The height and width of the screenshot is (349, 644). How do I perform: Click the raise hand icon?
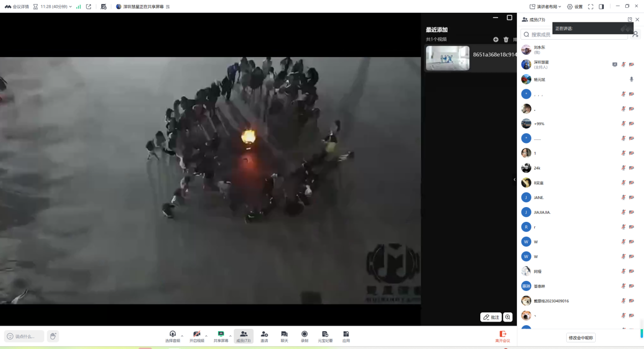[x=53, y=336]
